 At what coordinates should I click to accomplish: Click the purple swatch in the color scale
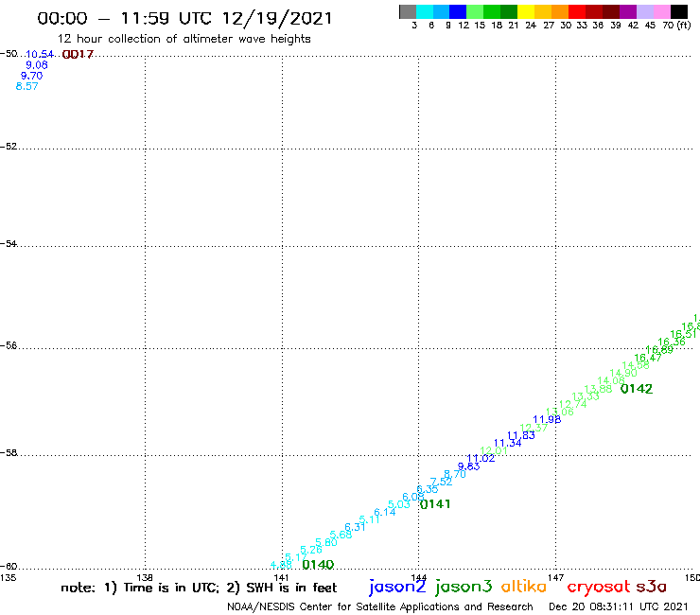(x=628, y=11)
